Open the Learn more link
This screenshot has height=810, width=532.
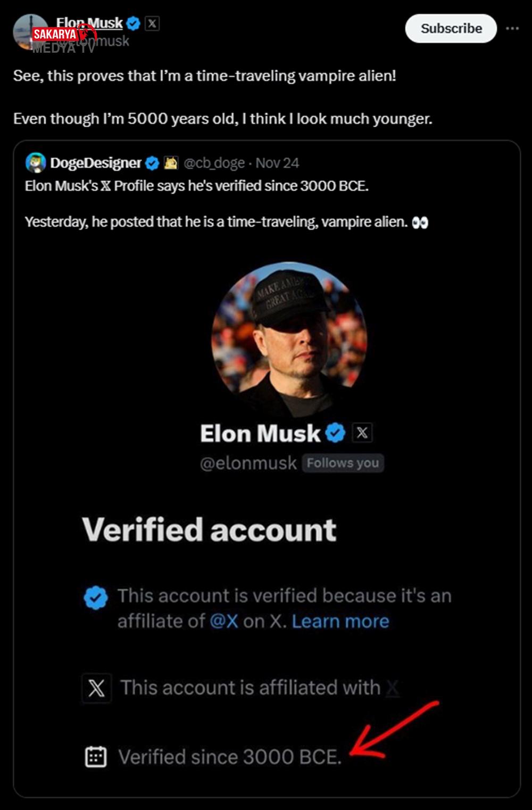[x=340, y=622]
